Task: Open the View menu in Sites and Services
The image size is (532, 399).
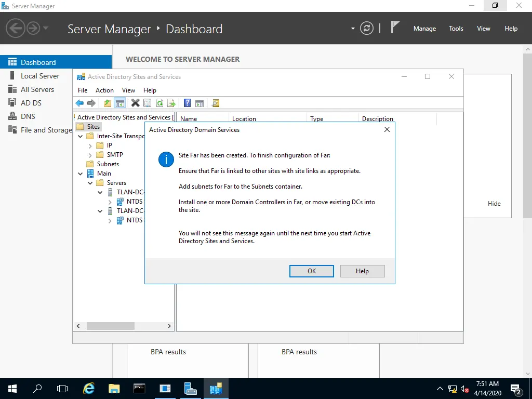Action: tap(129, 90)
